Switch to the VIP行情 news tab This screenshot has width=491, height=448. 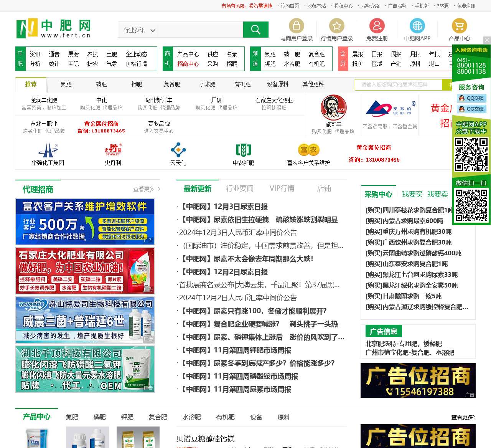282,188
